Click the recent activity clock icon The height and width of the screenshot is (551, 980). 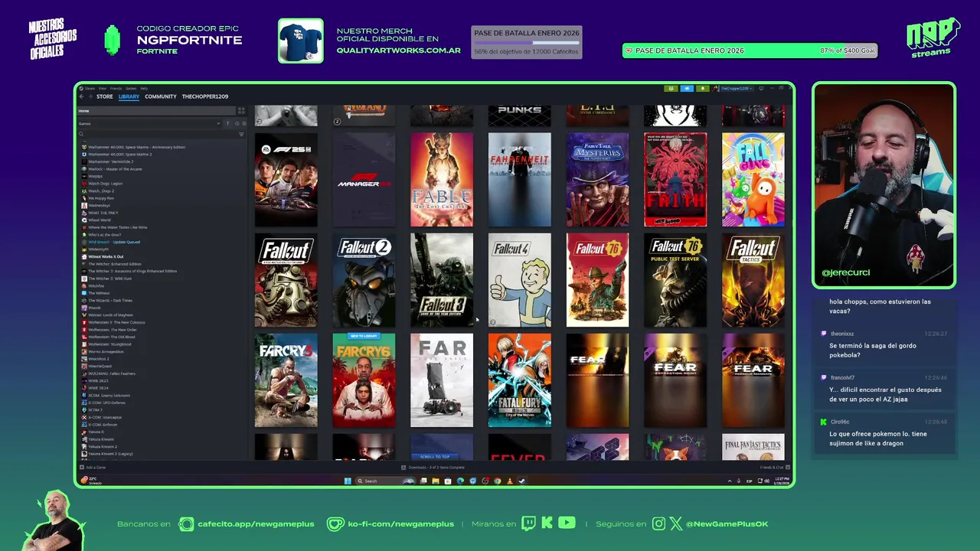tap(237, 123)
